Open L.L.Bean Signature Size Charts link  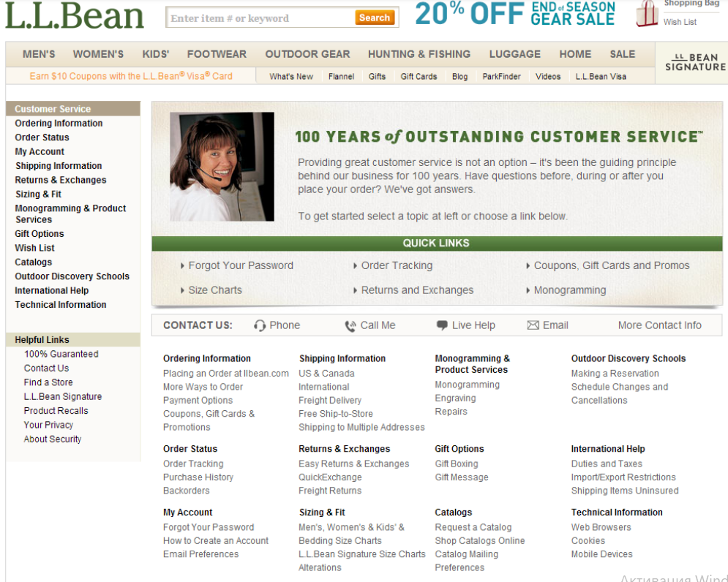click(361, 555)
